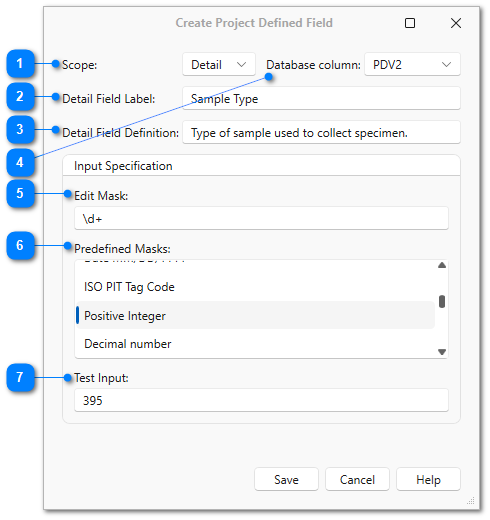490x520 pixels.
Task: Open Help for this dialog
Action: (x=428, y=479)
